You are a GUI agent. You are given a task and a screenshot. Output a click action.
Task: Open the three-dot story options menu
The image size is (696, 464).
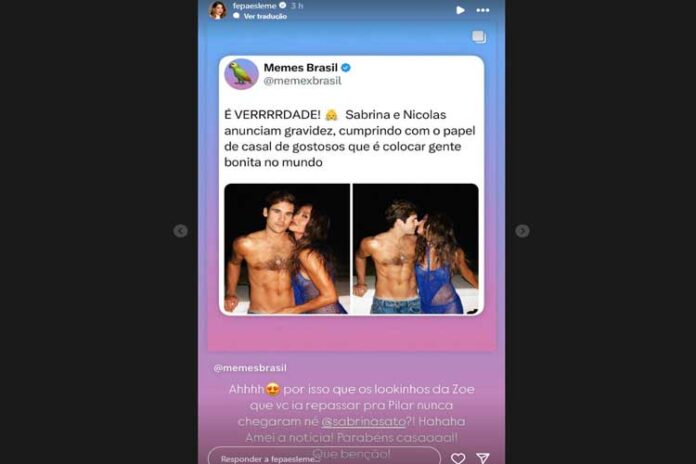click(482, 10)
